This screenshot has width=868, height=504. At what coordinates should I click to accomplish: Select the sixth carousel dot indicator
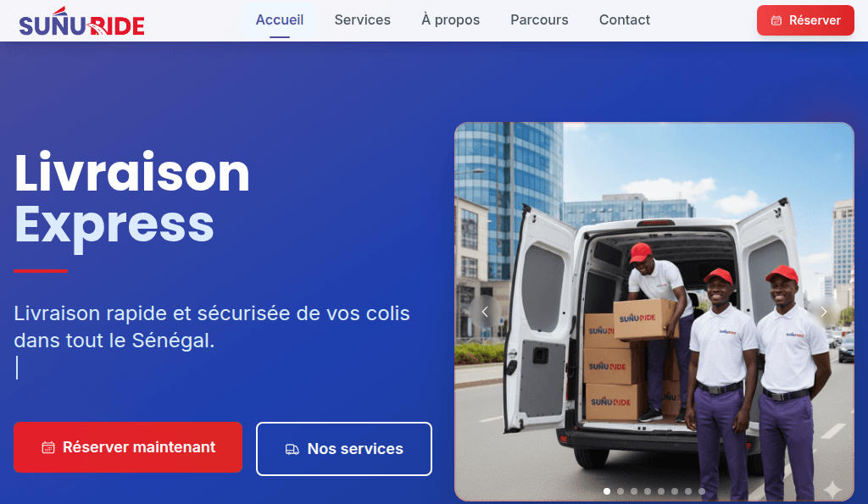tap(675, 491)
